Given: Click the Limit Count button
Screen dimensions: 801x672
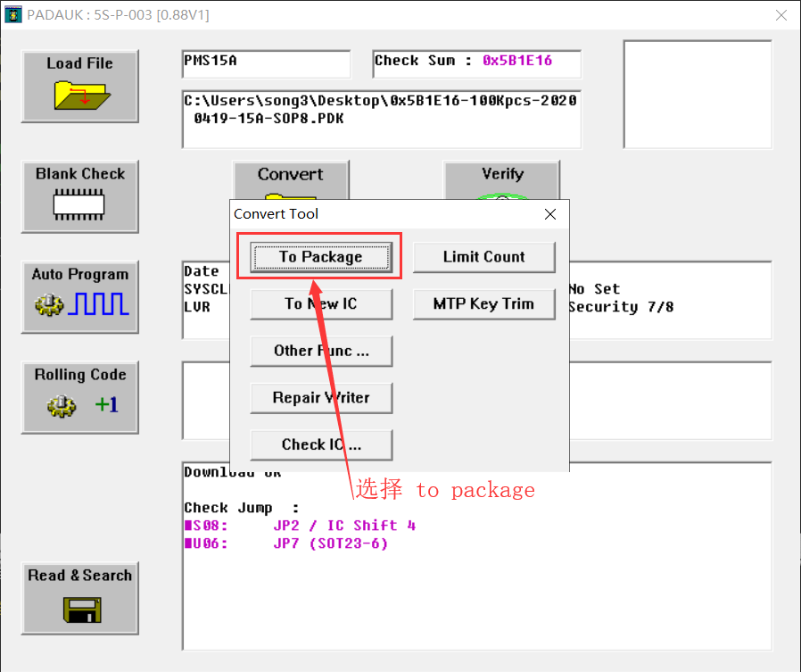Looking at the screenshot, I should point(483,257).
